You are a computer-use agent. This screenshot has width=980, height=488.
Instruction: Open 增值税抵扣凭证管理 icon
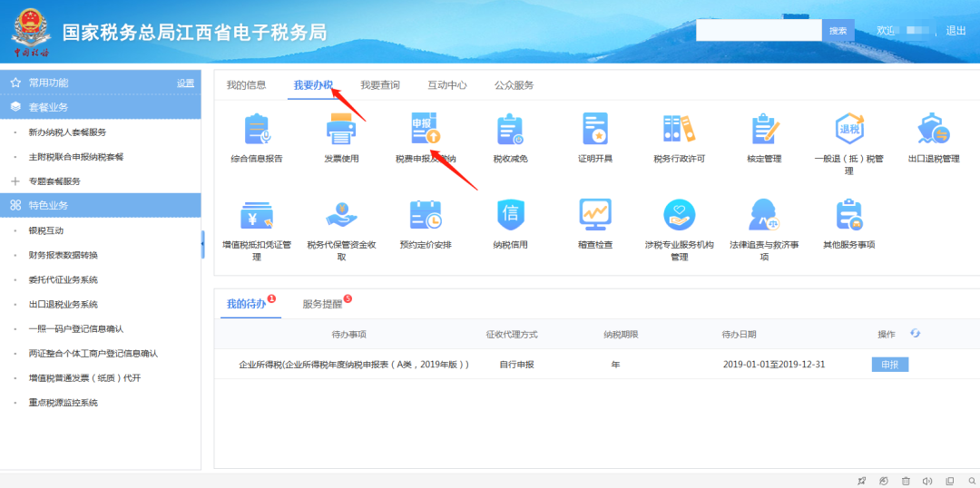tap(257, 215)
